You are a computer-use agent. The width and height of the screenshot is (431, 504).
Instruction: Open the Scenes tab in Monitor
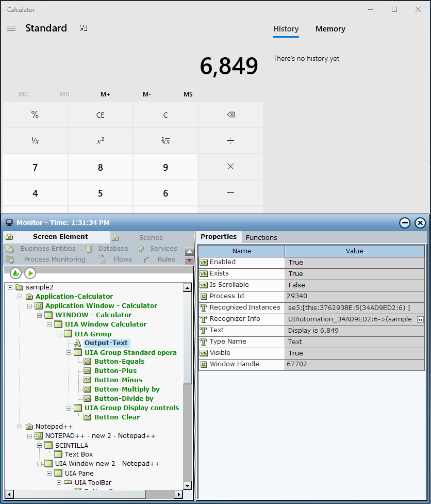point(151,237)
